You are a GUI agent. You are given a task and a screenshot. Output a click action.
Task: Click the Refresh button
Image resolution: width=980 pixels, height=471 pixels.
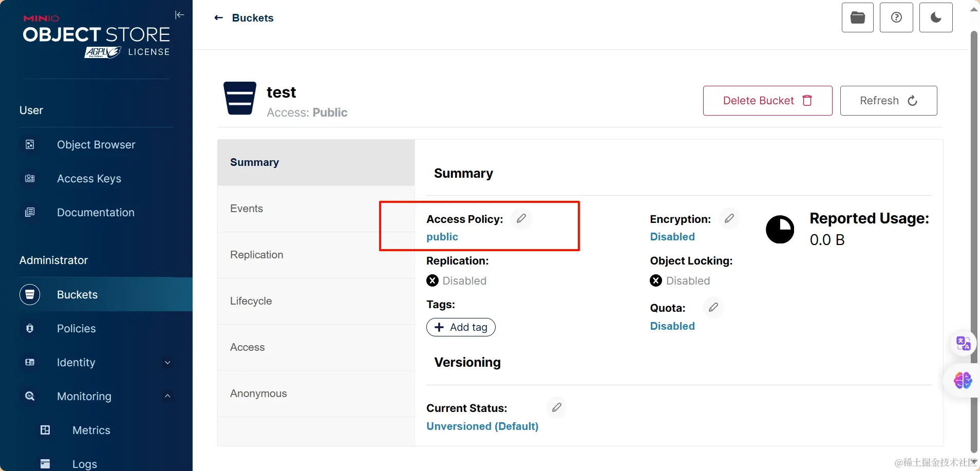888,101
